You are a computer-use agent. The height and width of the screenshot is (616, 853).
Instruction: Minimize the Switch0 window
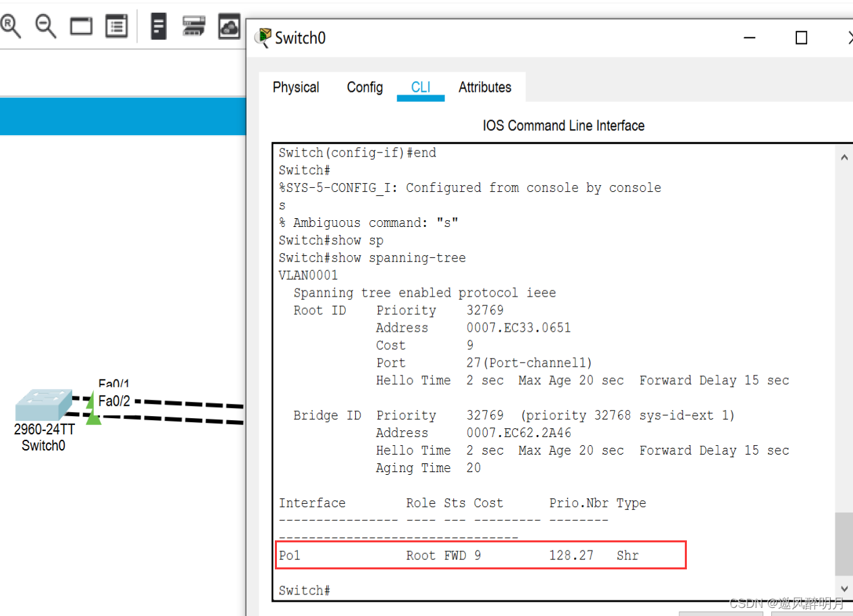(x=750, y=38)
